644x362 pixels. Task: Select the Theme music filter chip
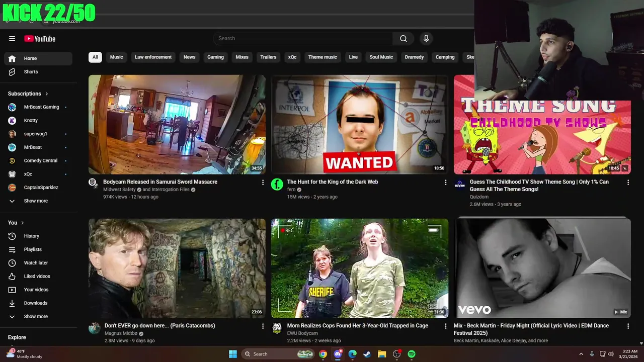click(x=323, y=57)
